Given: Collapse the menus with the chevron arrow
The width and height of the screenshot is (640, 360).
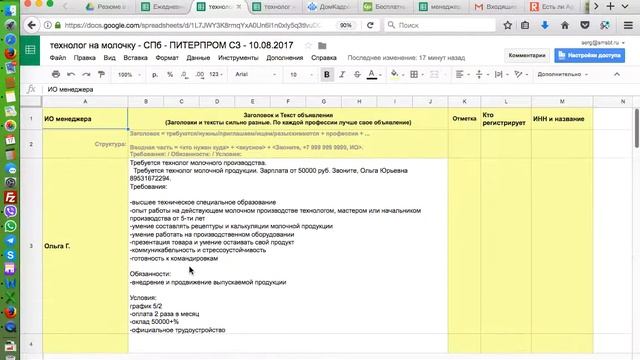Looking at the screenshot, I should tap(617, 74).
